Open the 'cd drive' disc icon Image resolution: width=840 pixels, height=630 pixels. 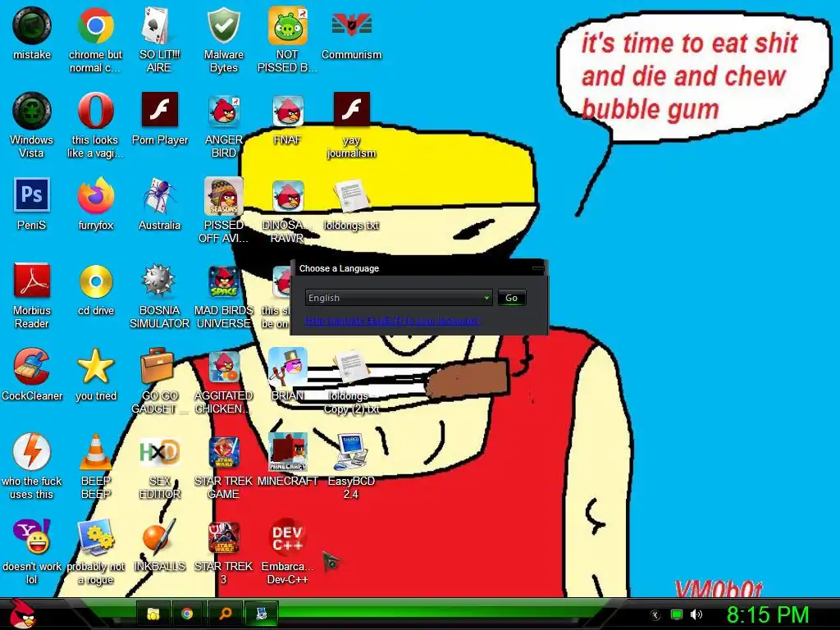[x=95, y=281]
